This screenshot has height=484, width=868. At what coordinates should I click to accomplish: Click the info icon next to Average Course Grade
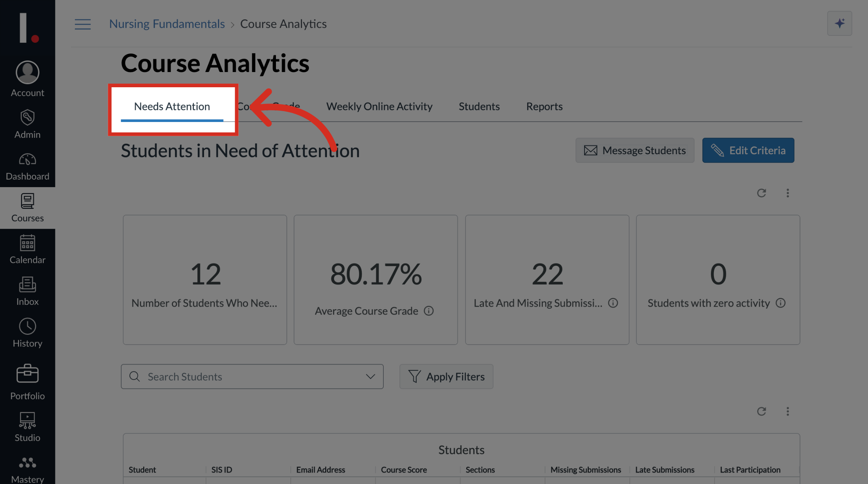[429, 311]
